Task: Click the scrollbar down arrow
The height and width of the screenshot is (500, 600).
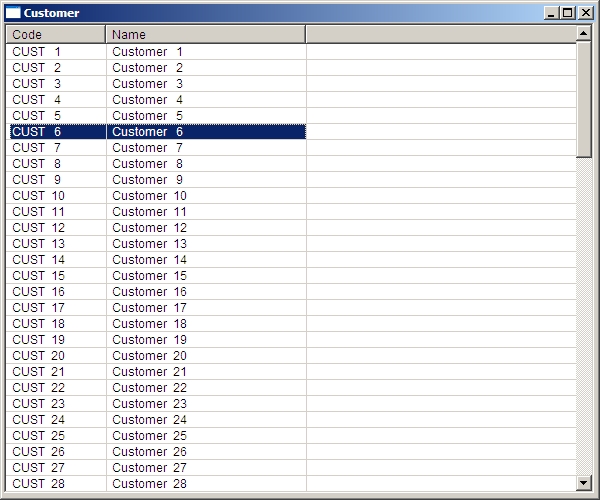Action: pos(584,482)
